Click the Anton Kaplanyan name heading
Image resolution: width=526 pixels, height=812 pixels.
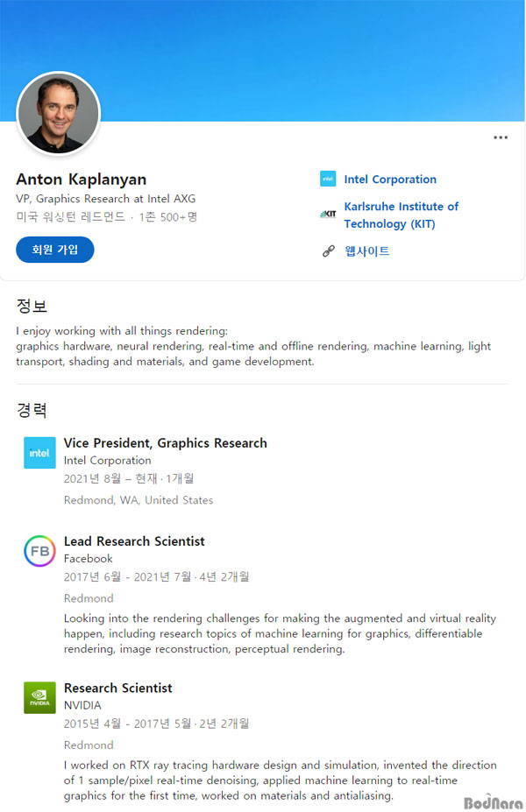[82, 180]
